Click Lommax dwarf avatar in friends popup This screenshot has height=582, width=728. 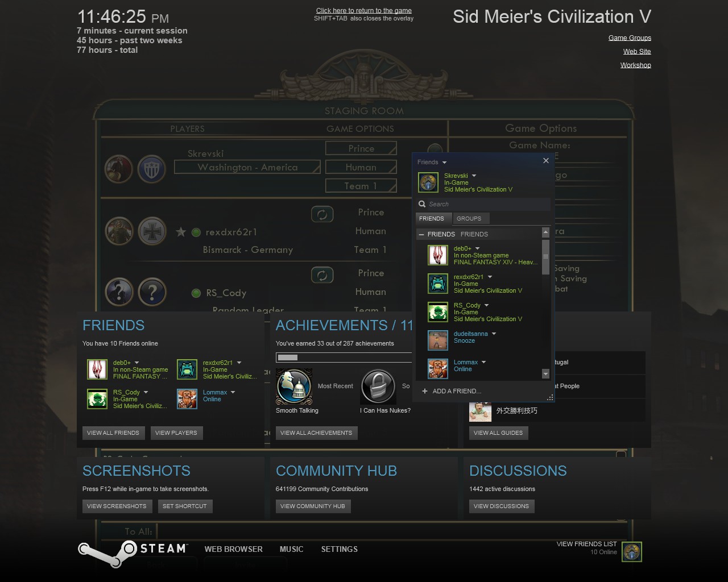[438, 368]
